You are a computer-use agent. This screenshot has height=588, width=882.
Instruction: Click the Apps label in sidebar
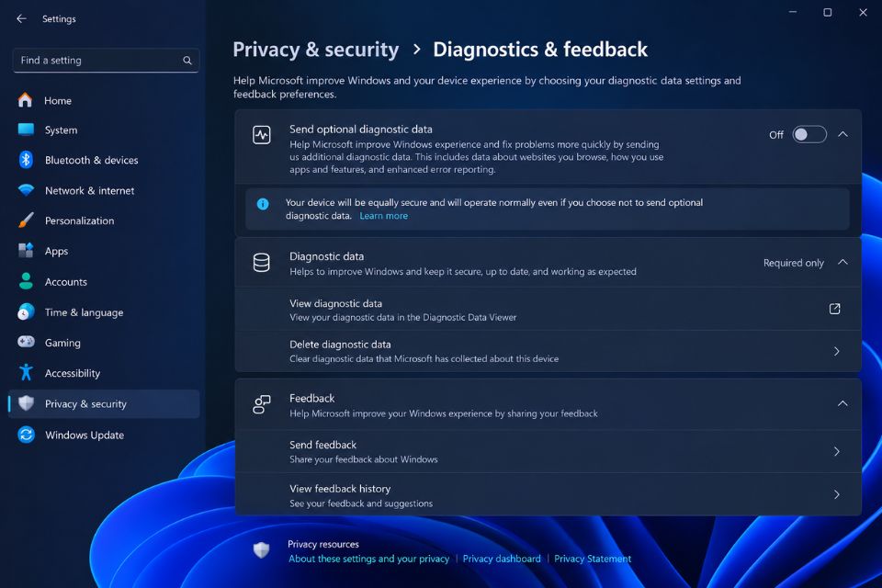click(56, 251)
